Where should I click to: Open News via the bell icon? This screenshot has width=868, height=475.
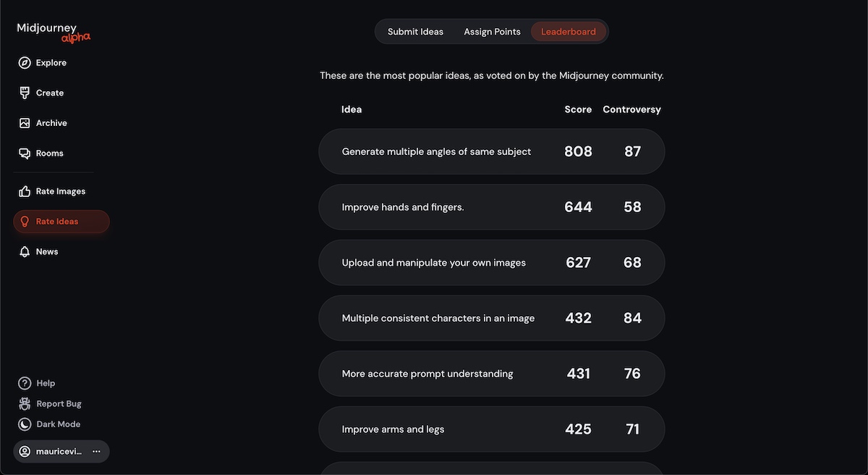25,252
